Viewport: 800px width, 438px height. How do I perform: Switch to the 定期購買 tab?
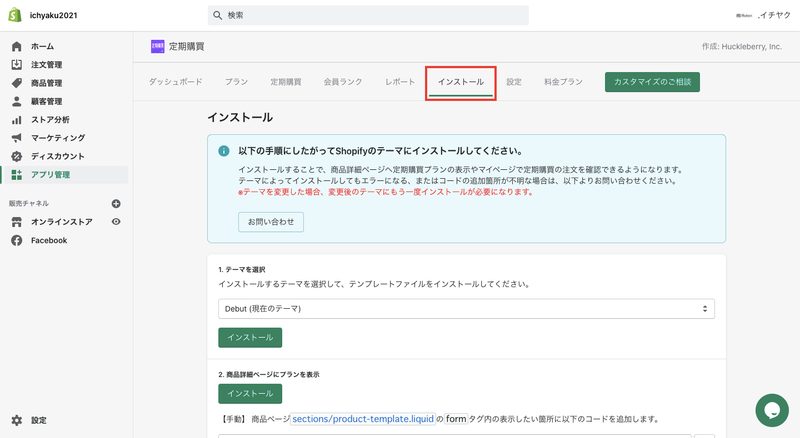pos(286,82)
